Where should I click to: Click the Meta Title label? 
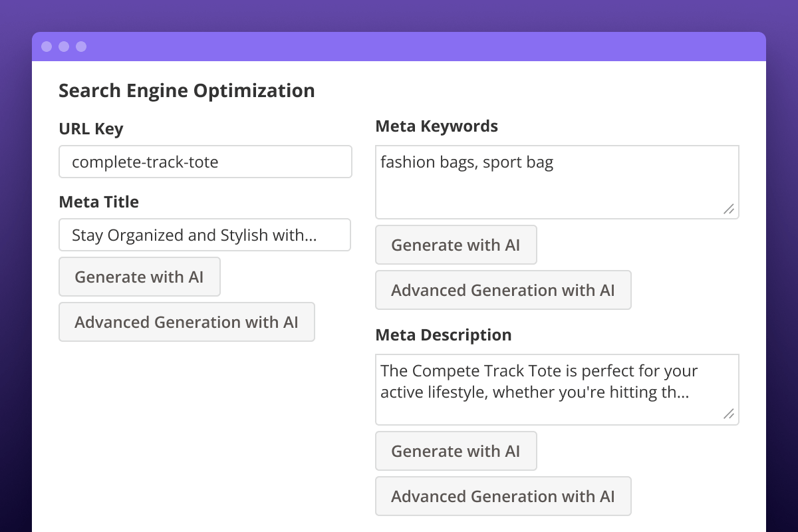(98, 202)
